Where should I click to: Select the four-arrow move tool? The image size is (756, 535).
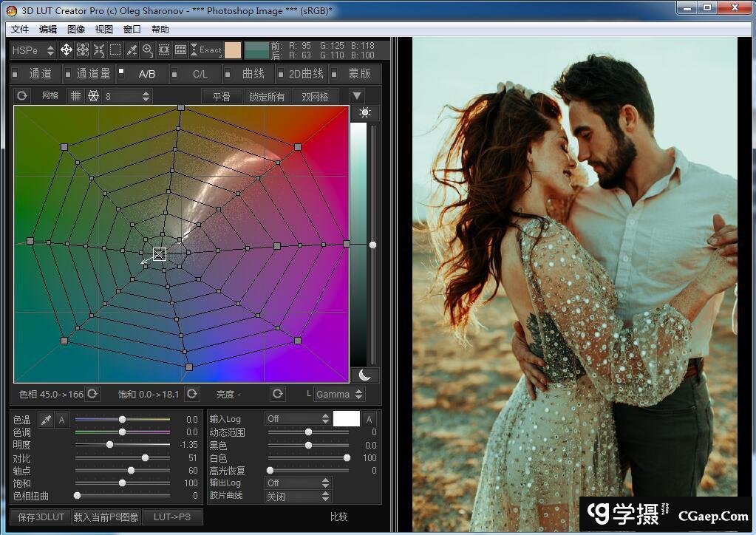[67, 50]
